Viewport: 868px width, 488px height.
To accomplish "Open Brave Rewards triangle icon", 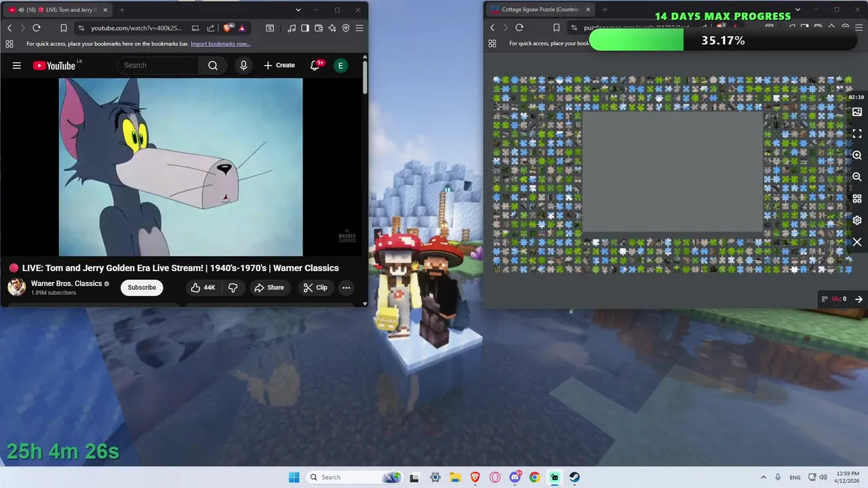I will [242, 28].
